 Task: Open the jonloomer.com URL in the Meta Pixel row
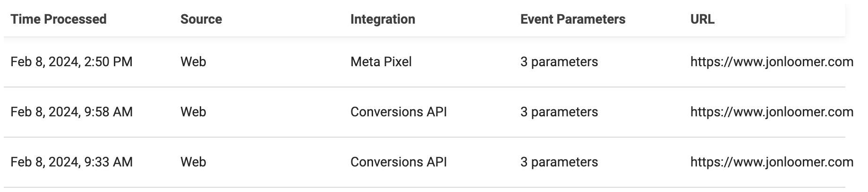click(x=772, y=62)
